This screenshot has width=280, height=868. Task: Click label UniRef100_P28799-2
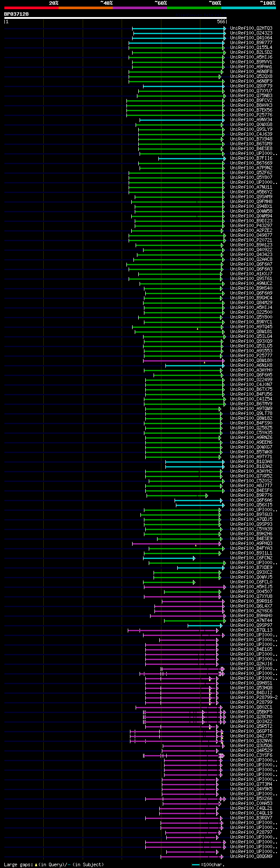click(254, 698)
